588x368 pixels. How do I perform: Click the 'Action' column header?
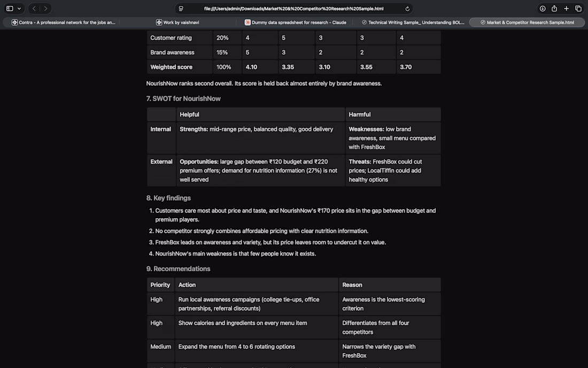click(x=187, y=285)
